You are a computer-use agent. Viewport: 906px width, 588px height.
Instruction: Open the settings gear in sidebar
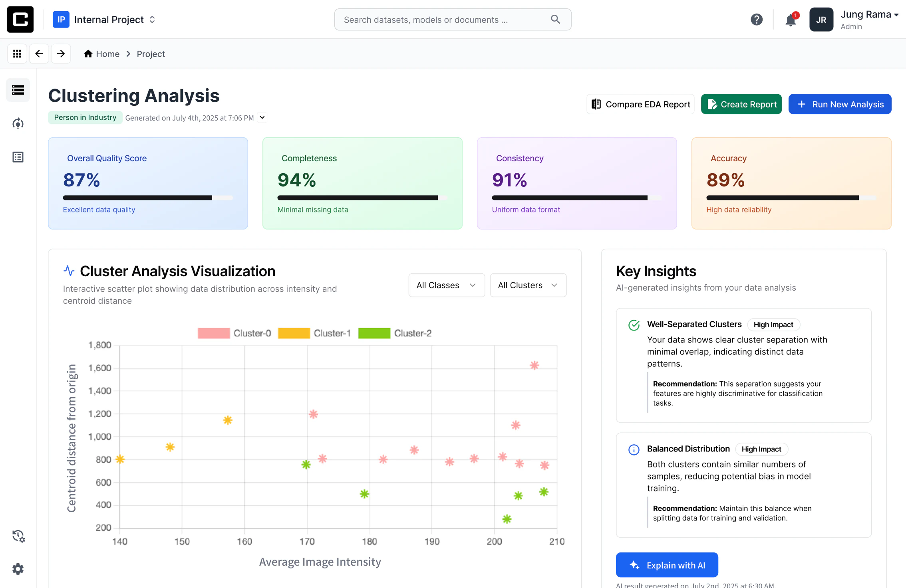pyautogui.click(x=18, y=569)
